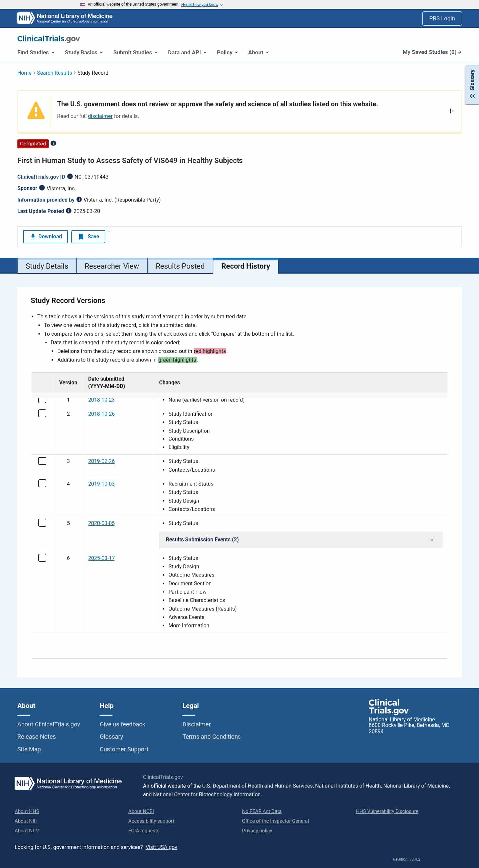
Task: View the 2025-03-17 version
Action: coord(101,558)
